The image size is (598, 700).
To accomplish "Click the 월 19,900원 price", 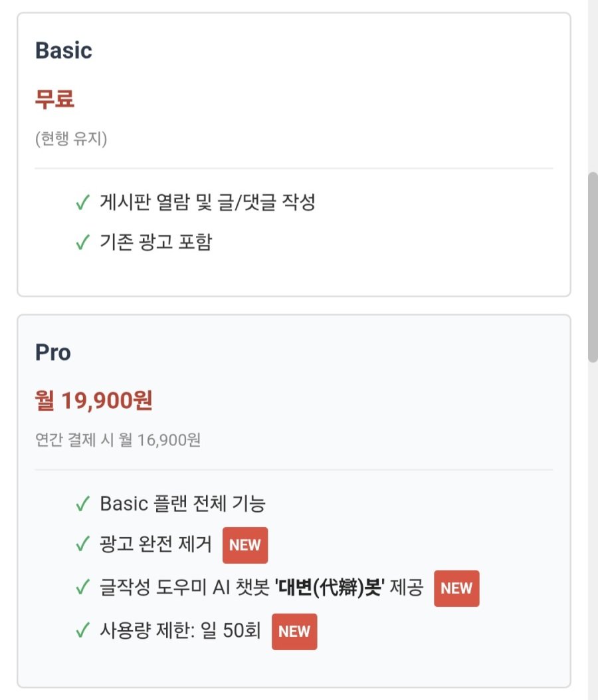I will 94,401.
